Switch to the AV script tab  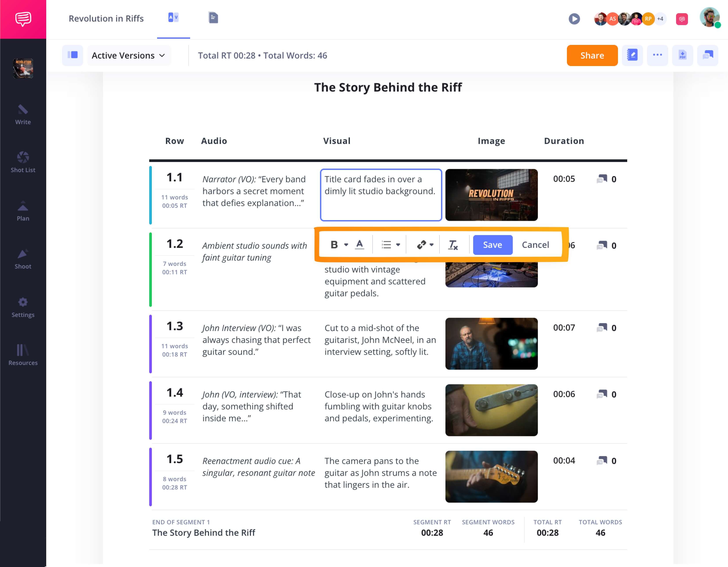coord(173,18)
